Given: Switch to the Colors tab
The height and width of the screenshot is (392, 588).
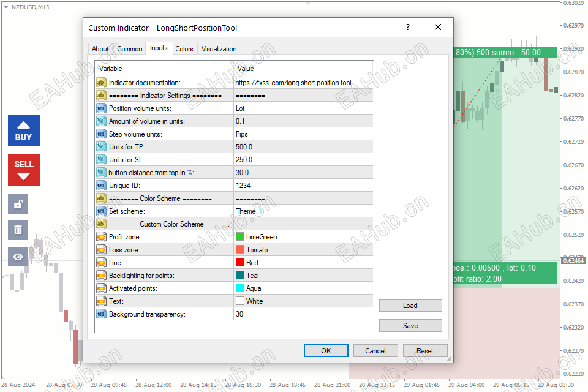Looking at the screenshot, I should pyautogui.click(x=184, y=49).
